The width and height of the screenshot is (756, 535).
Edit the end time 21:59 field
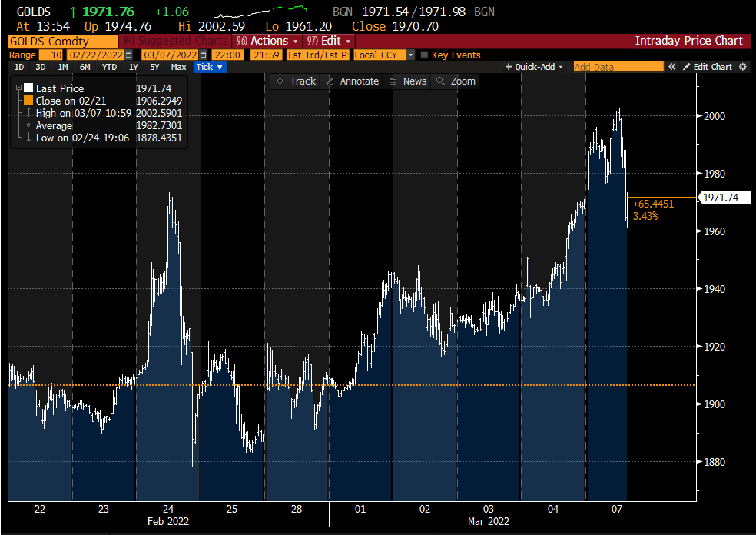(x=267, y=55)
